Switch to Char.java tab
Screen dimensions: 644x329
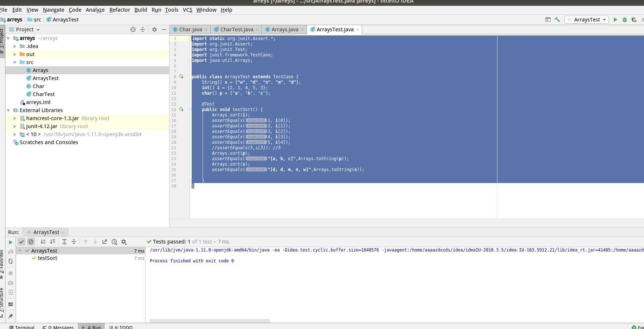190,29
